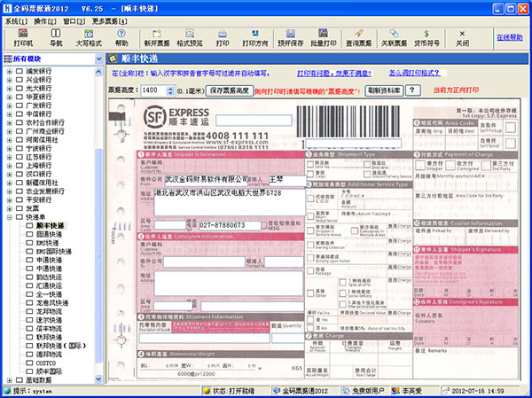Open the 查询票据 search bills icon
The image size is (532, 398).
pyautogui.click(x=358, y=34)
